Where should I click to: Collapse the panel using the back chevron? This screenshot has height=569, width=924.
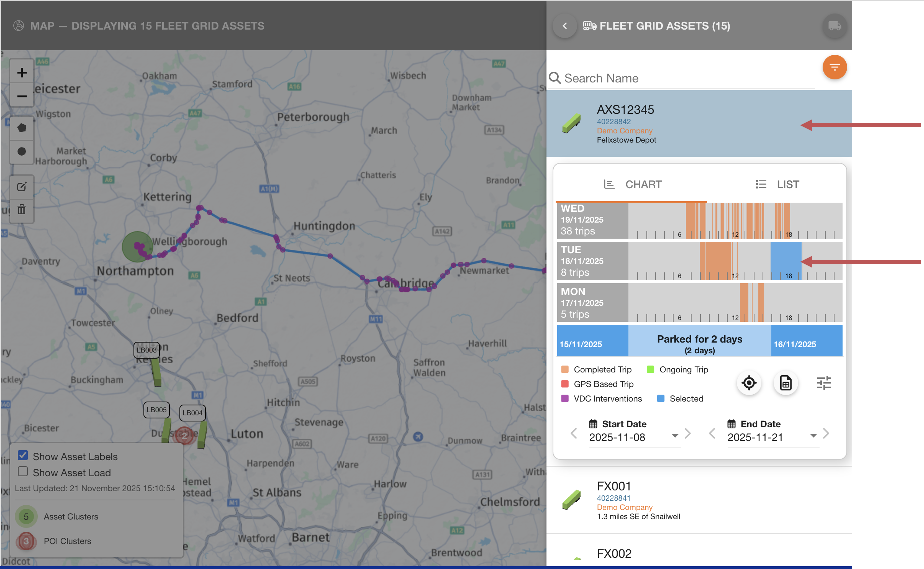tap(564, 26)
